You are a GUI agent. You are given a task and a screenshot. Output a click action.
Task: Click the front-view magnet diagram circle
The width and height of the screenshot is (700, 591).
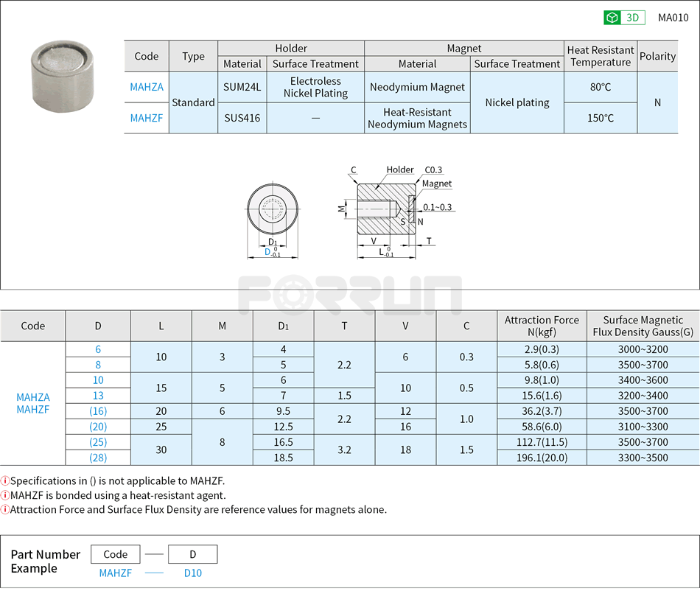[271, 210]
